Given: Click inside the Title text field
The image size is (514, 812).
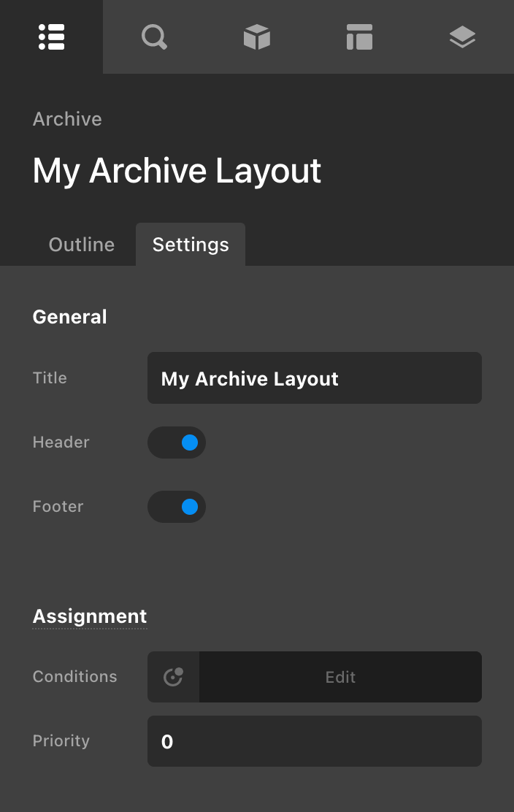Looking at the screenshot, I should [x=314, y=378].
